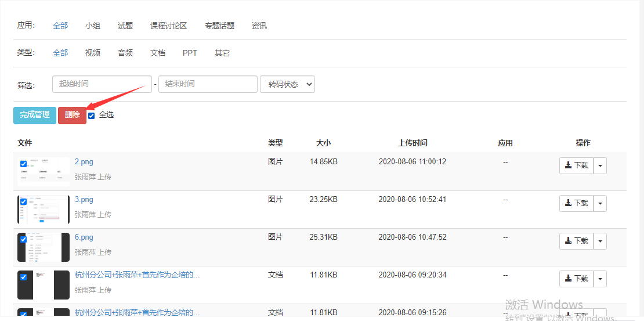Click the 完成管理 button

[x=35, y=115]
